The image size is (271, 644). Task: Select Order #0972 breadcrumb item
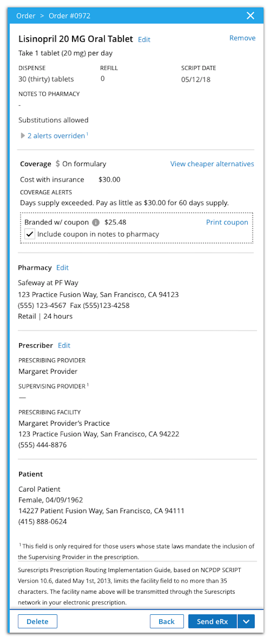pyautogui.click(x=70, y=16)
